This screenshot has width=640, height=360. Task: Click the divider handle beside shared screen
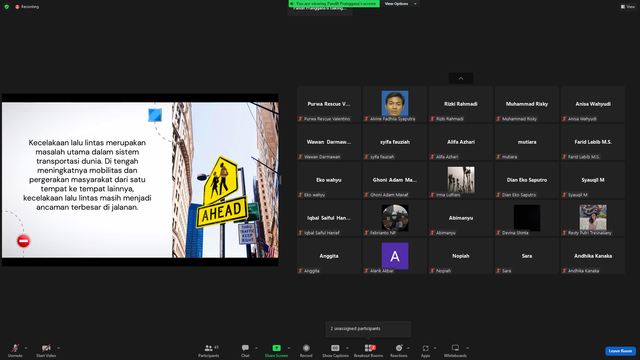[x=280, y=180]
